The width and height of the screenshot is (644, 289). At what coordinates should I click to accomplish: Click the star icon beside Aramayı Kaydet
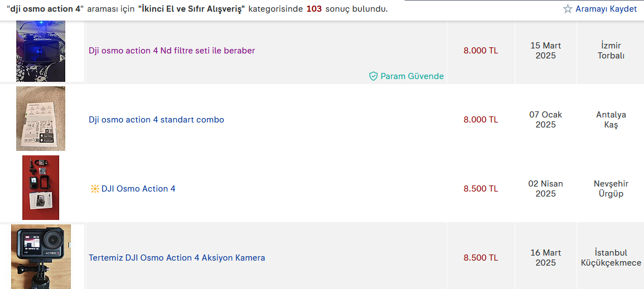[x=568, y=9]
